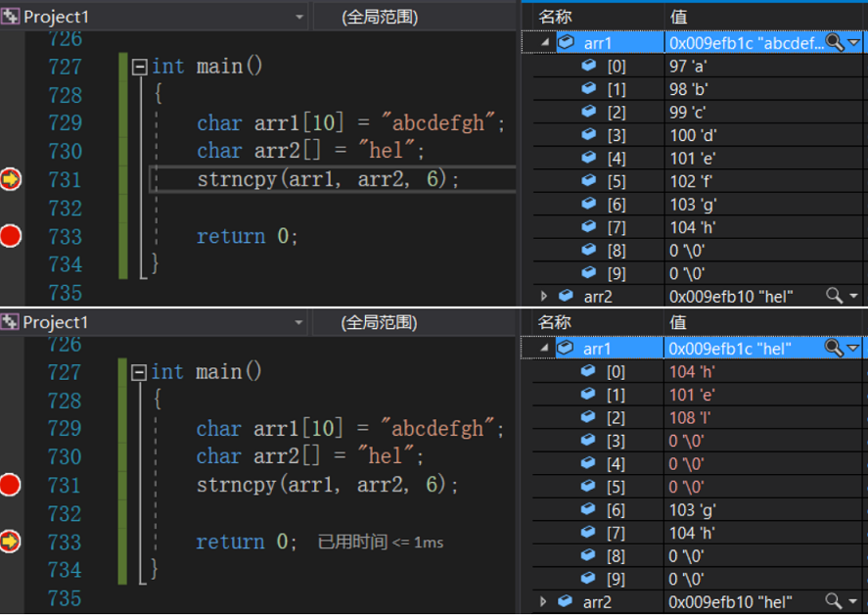Click the arr2 variable cube icon in top panel
Image resolution: width=868 pixels, height=615 pixels.
click(566, 296)
